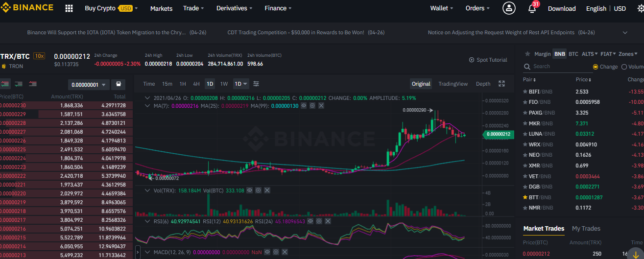This screenshot has height=259, width=644.
Task: Remove the RSI indicator
Action: point(327,221)
